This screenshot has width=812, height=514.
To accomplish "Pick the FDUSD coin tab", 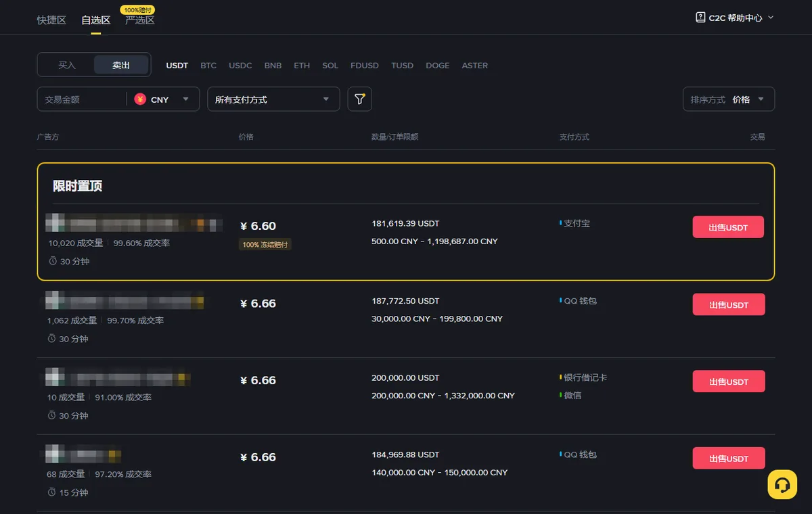I will (365, 66).
